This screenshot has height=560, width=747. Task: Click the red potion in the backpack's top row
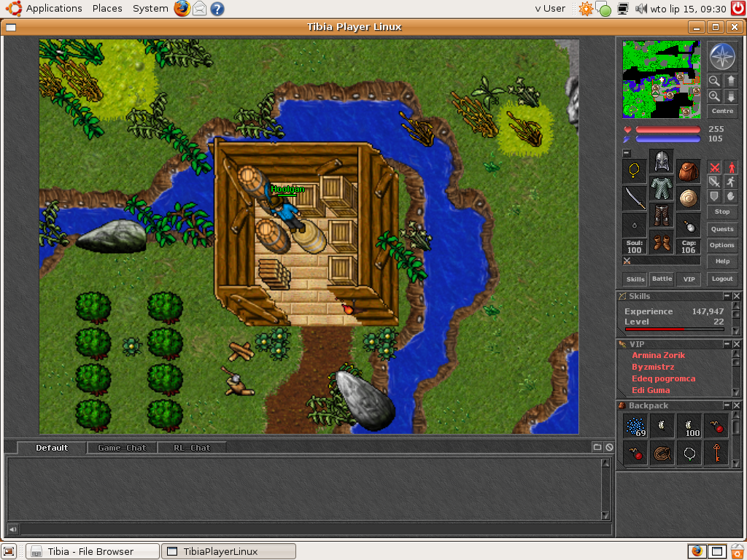click(716, 426)
